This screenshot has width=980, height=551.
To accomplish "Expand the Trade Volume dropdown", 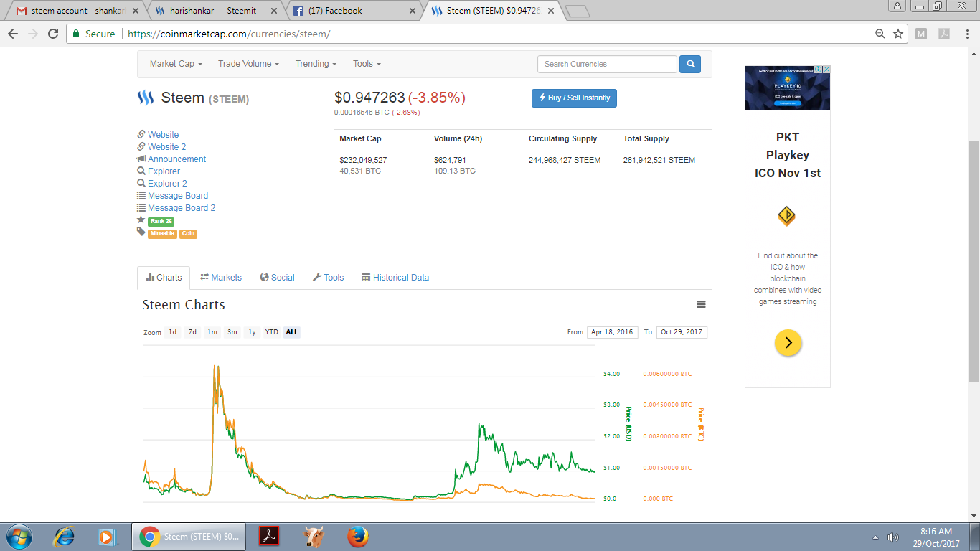I will (248, 64).
